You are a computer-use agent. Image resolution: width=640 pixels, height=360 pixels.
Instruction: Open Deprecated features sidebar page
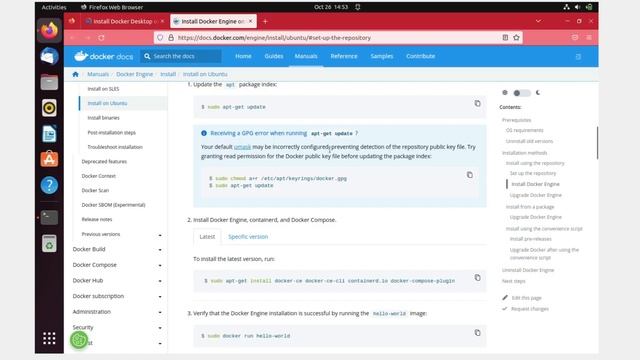tap(104, 162)
